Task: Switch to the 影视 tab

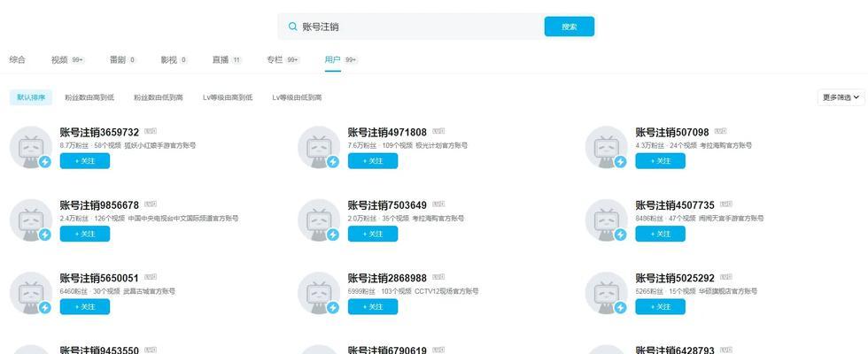Action: pos(169,60)
